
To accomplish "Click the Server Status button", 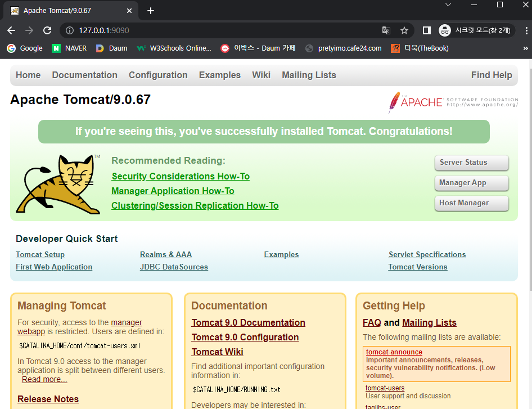I will pos(472,163).
